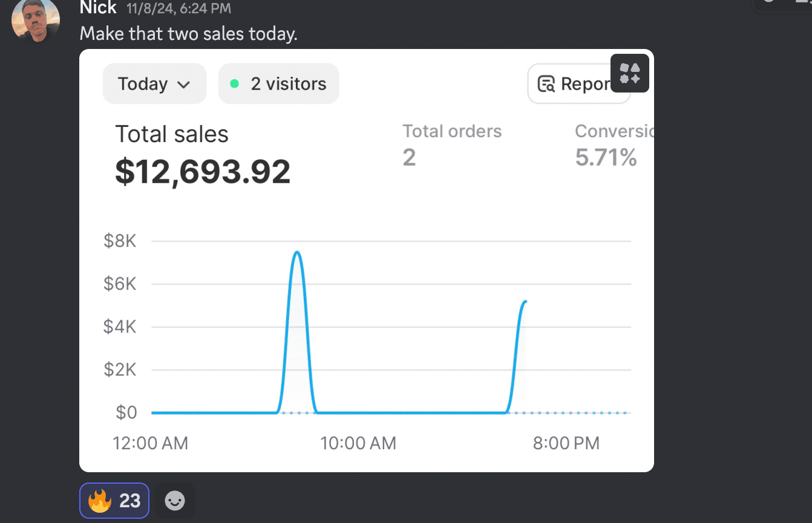812x523 pixels.
Task: Click Nick's profile avatar picture
Action: pos(36,19)
